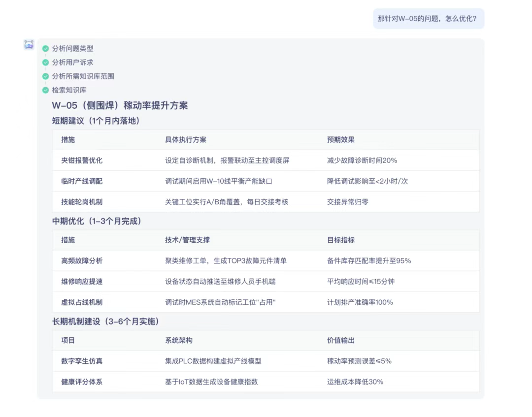Click table cell 临时产线调配
Viewport: 532px width, 417px height.
[82, 181]
